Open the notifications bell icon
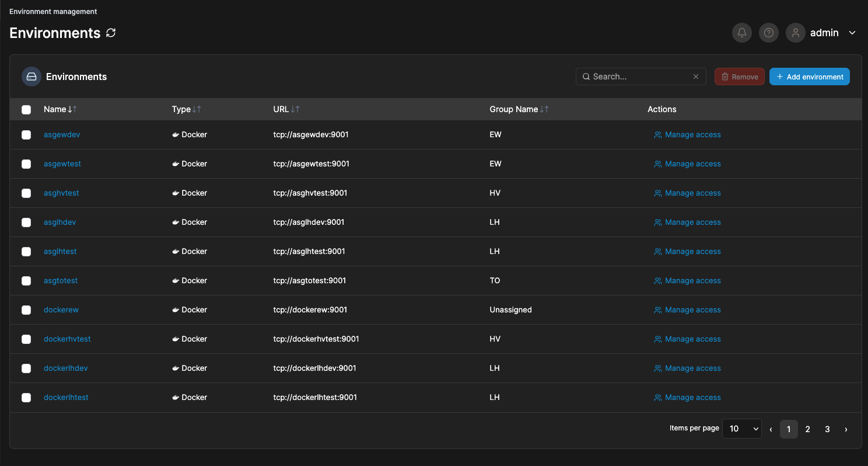This screenshot has width=868, height=466. click(x=742, y=33)
